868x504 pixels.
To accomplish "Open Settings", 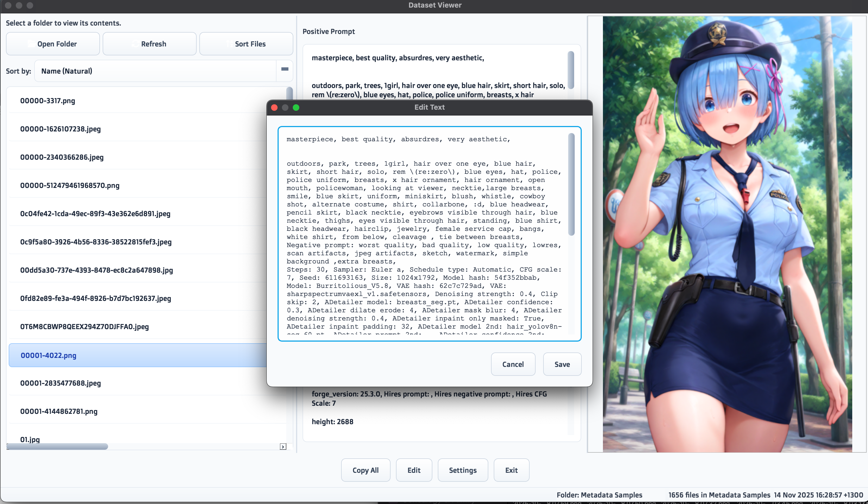I will (x=463, y=470).
